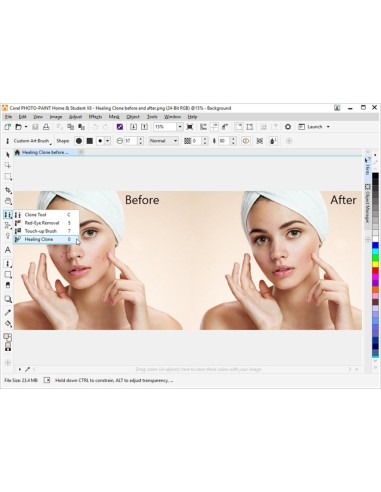381x492 pixels.
Task: Choose Red-Eye Removal from flyout
Action: pos(47,223)
